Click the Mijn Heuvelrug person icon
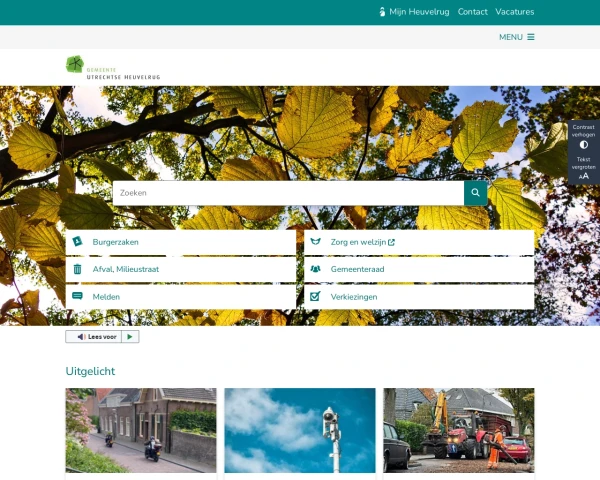The image size is (600, 480). [x=382, y=12]
